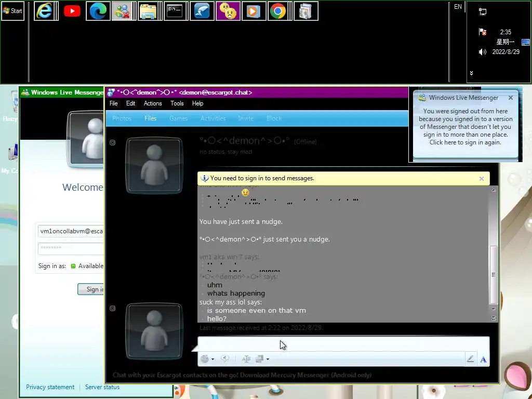Click the EN language indicator
Image resolution: width=532 pixels, height=399 pixels.
pos(458,7)
